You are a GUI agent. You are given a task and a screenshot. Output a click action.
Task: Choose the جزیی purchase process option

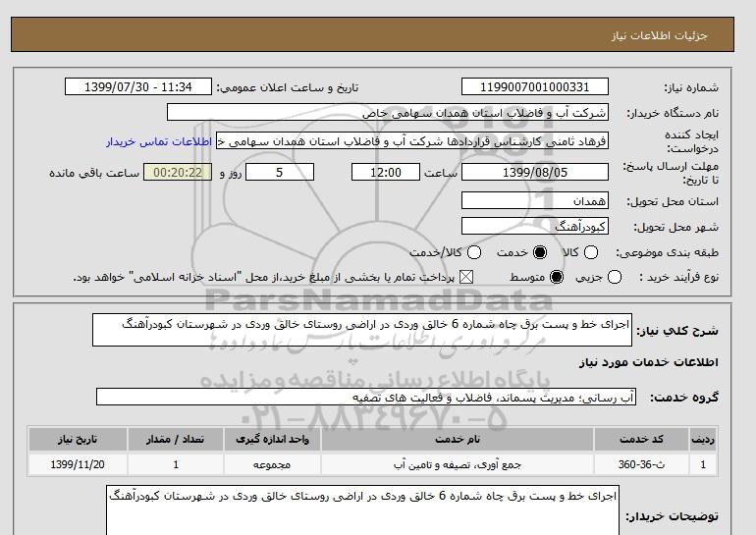pos(615,277)
